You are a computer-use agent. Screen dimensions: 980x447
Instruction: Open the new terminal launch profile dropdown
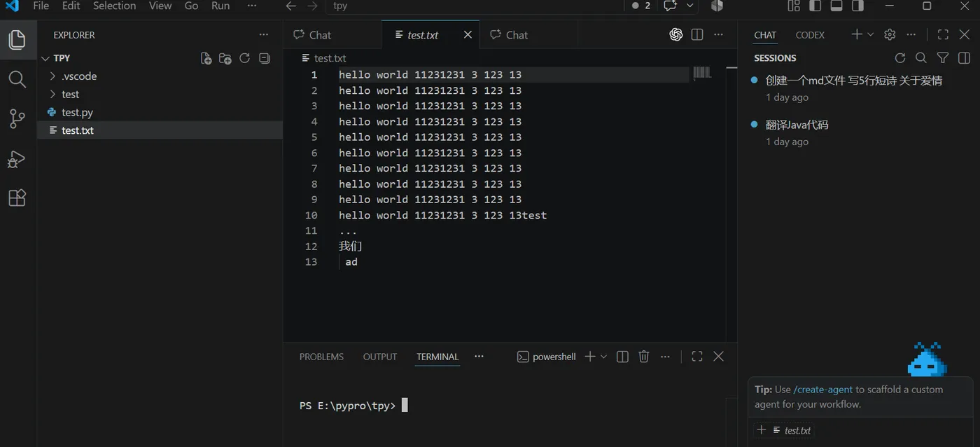(x=604, y=357)
